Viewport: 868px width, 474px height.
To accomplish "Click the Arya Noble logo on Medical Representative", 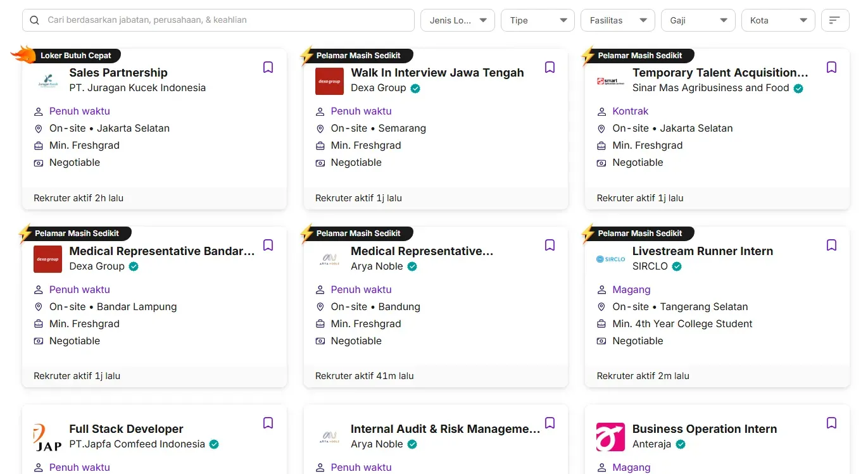I will [x=329, y=259].
